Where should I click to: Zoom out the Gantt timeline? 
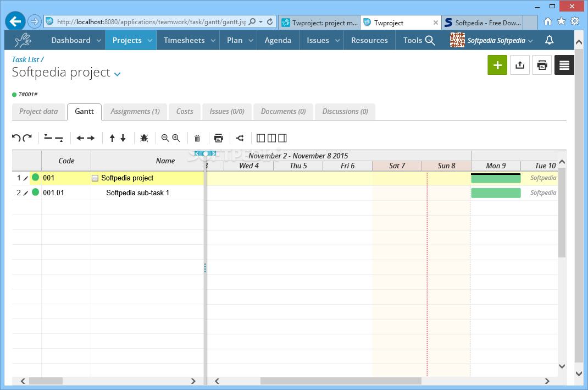[x=165, y=138]
